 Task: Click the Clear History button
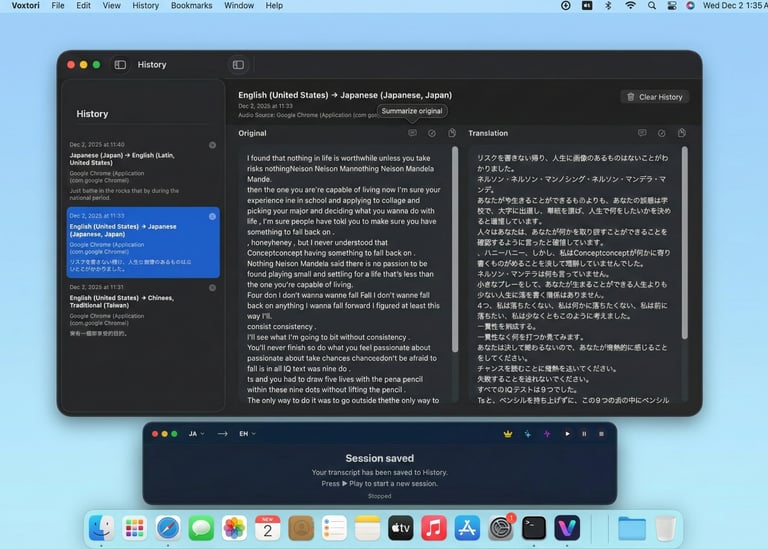655,97
